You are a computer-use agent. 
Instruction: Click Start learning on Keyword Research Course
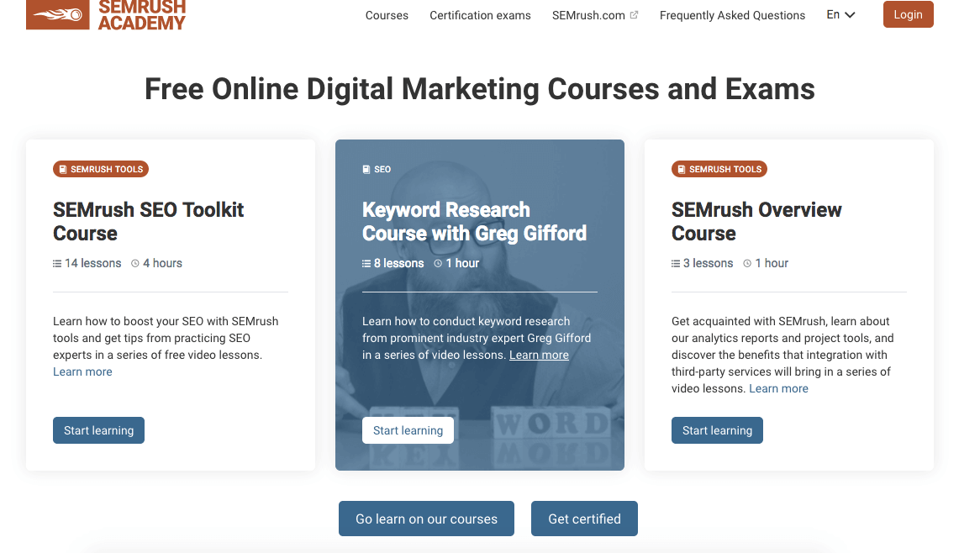point(408,429)
